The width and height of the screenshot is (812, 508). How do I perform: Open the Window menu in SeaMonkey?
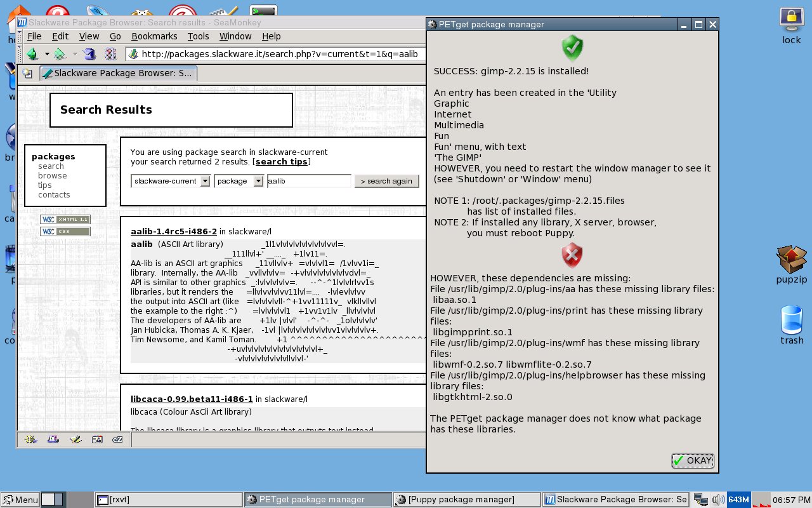click(235, 36)
